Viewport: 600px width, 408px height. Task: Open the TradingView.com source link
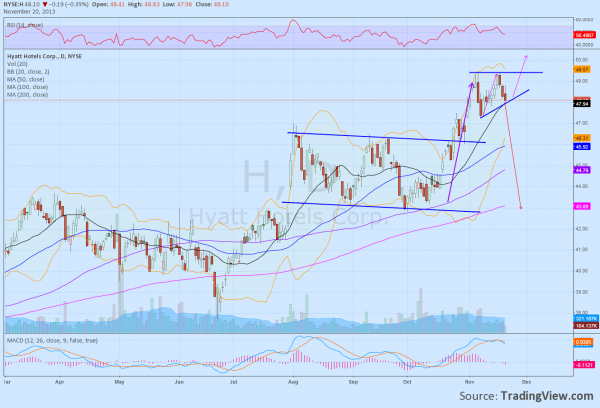click(548, 396)
